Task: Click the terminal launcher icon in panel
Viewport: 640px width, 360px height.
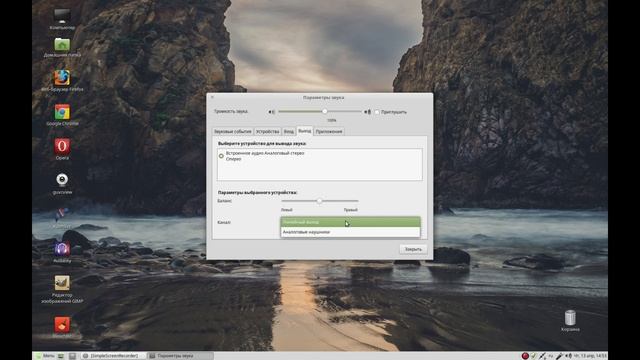Action: [72, 356]
